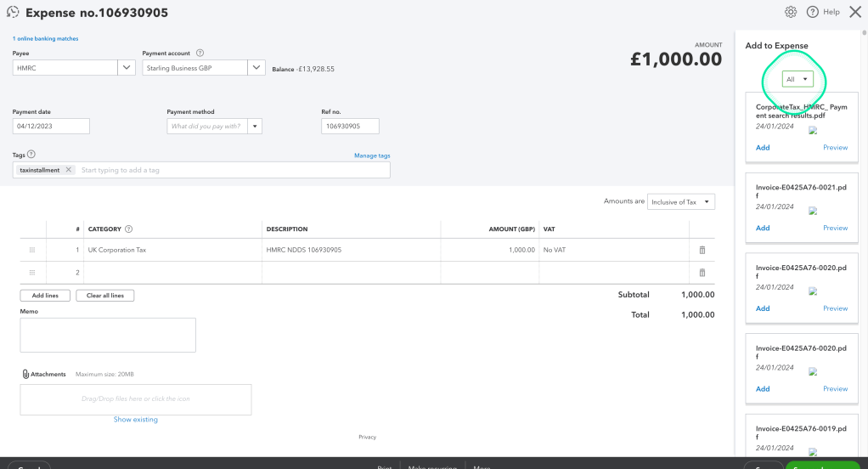The image size is (868, 469).
Task: Click the Payment date field
Action: tap(51, 127)
